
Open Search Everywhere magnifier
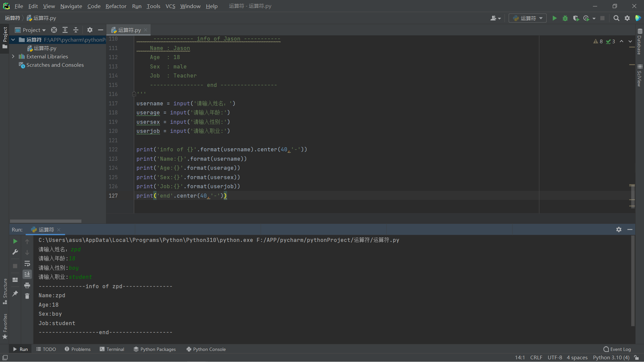[x=616, y=18]
